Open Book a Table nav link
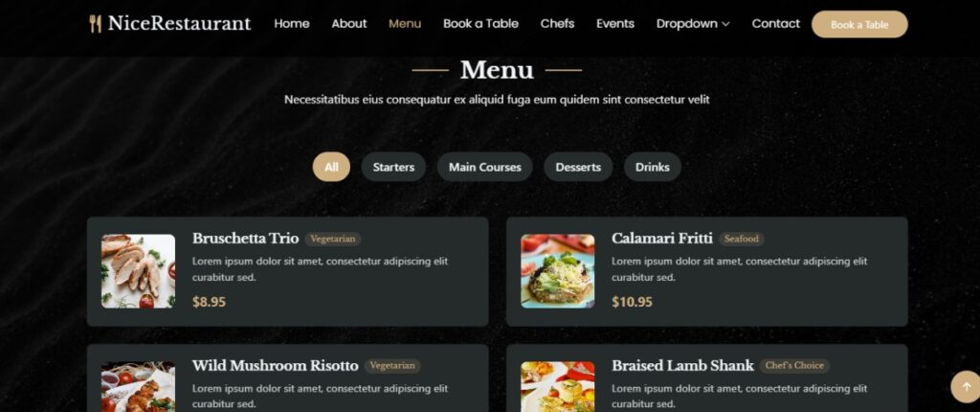The width and height of the screenshot is (980, 412). click(x=480, y=24)
